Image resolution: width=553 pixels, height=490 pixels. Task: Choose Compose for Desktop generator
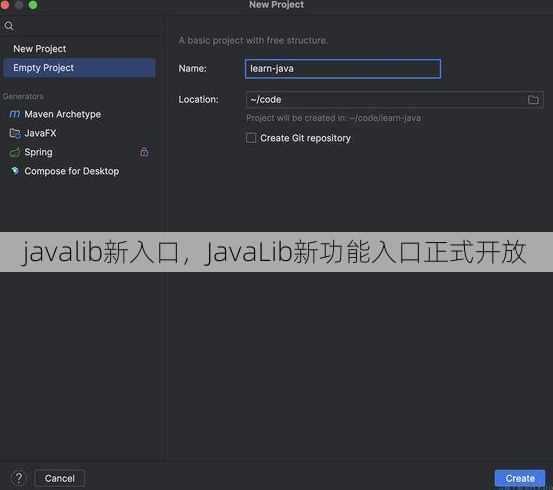pos(72,171)
